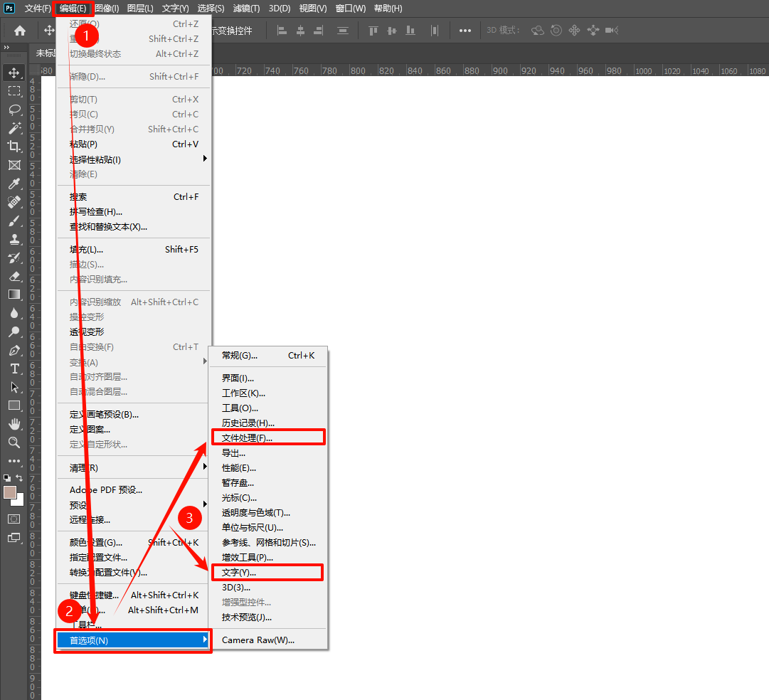769x700 pixels.
Task: Open 文件处理(F)... preferences
Action: pos(247,437)
